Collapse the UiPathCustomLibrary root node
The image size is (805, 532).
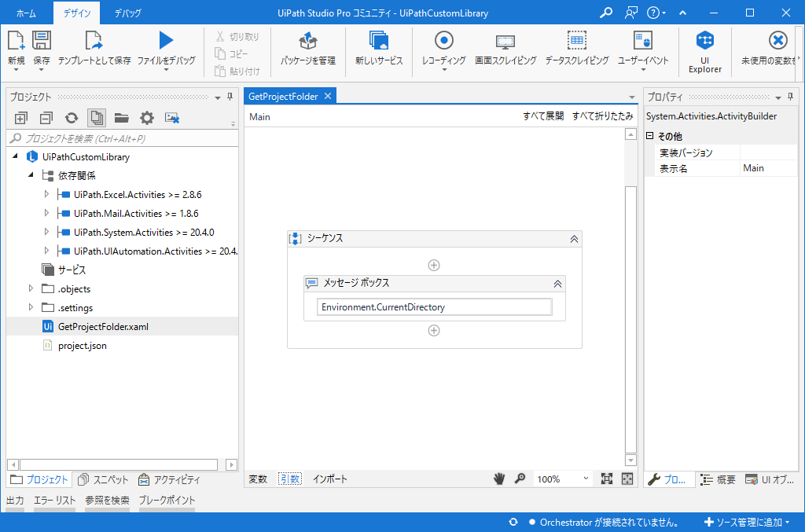[x=15, y=156]
